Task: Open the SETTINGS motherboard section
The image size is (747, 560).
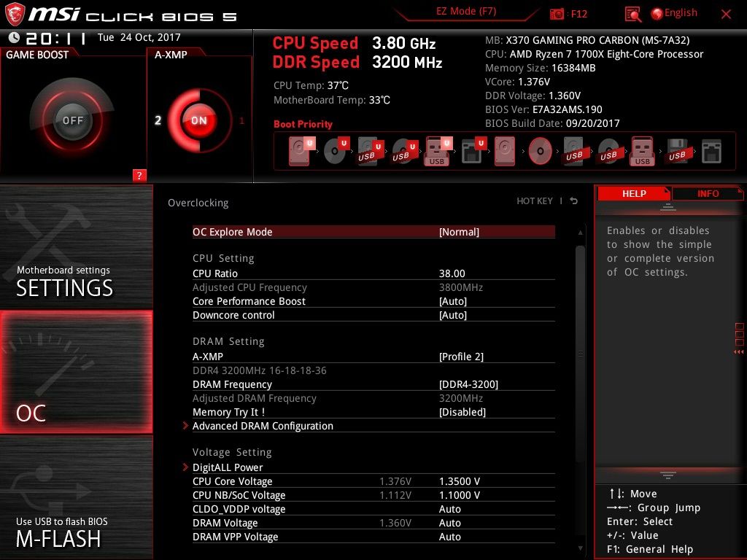Action: click(x=76, y=246)
